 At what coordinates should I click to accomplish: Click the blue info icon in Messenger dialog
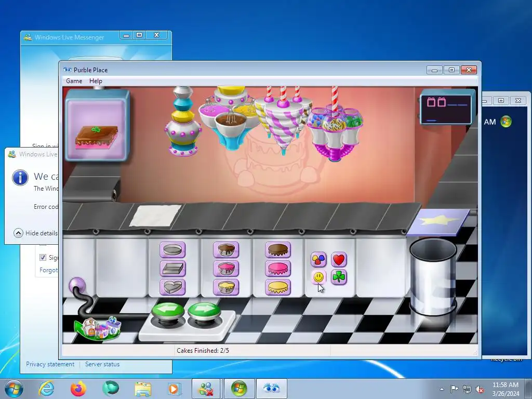20,178
